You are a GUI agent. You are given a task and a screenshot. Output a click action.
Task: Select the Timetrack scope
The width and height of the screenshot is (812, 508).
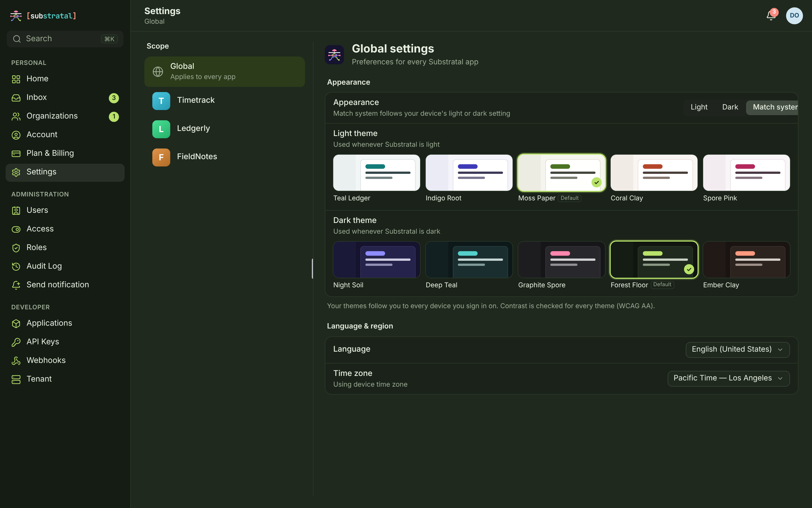(x=224, y=100)
